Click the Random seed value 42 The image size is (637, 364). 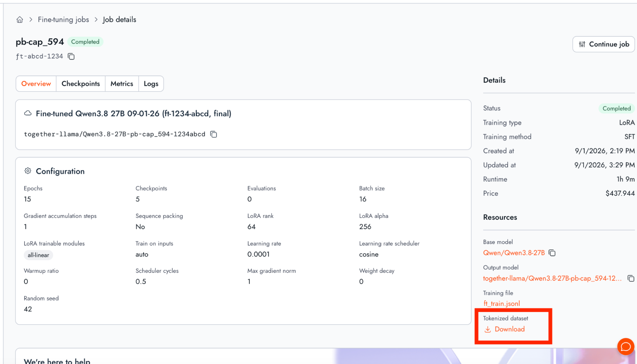click(28, 309)
